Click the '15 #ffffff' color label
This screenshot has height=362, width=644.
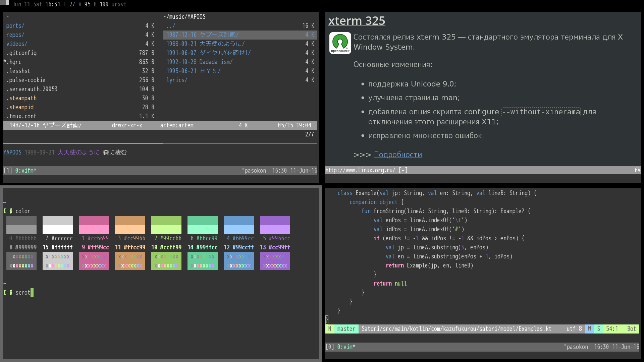58,247
